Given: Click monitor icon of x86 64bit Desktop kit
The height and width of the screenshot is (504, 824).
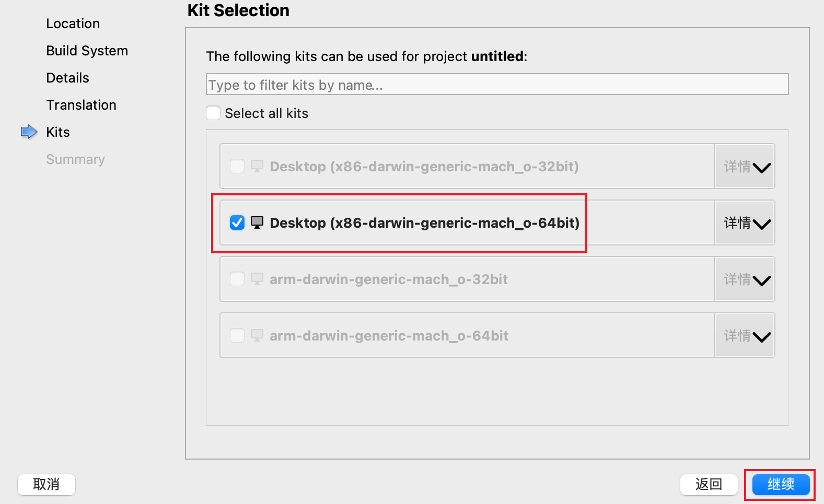Looking at the screenshot, I should tap(257, 223).
